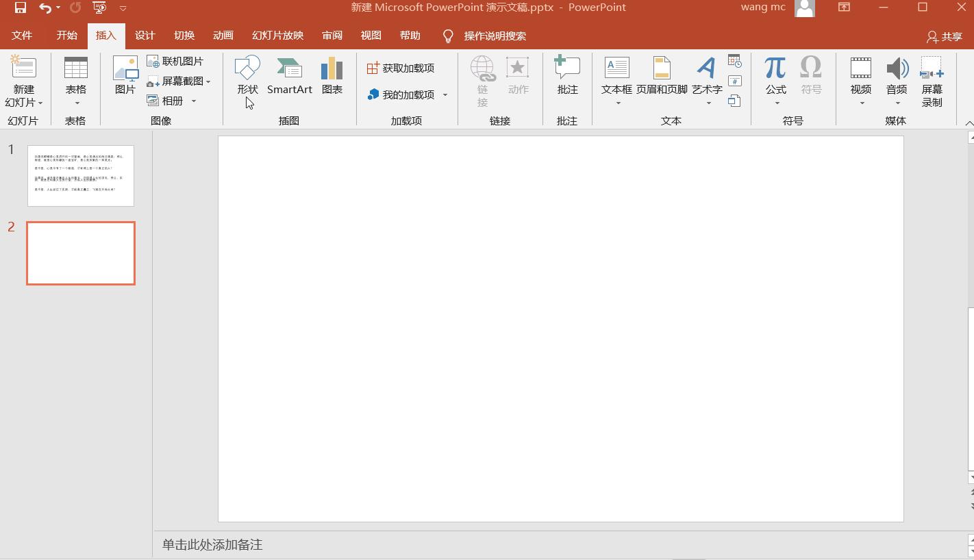Click the notes field 单击此处添加备注
The image size is (974, 560).
(x=212, y=544)
